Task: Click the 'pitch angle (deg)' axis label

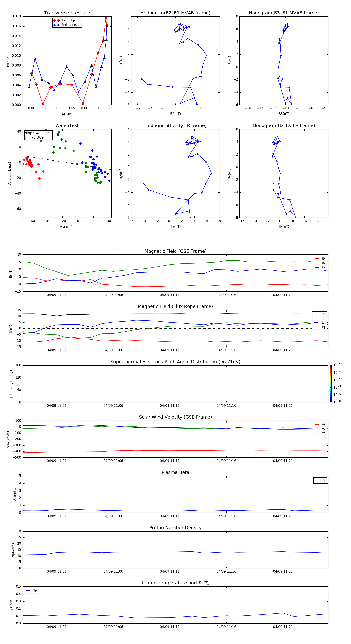Action: click(x=11, y=384)
